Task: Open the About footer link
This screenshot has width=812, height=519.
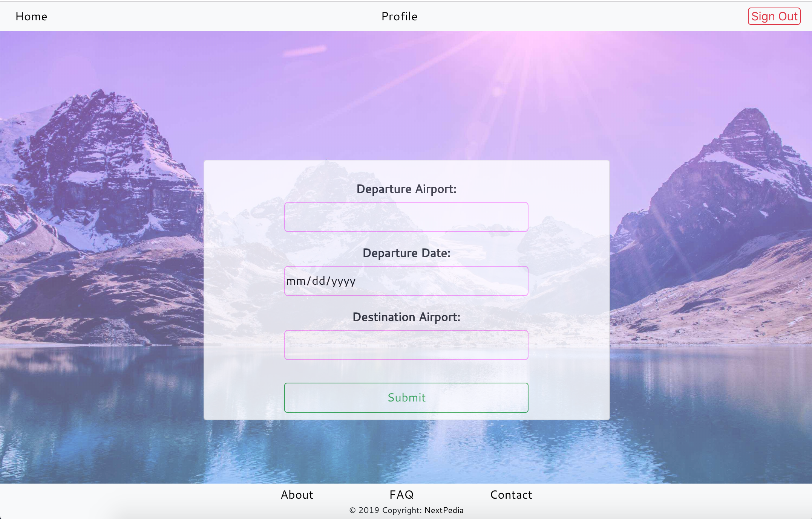Action: (x=297, y=495)
